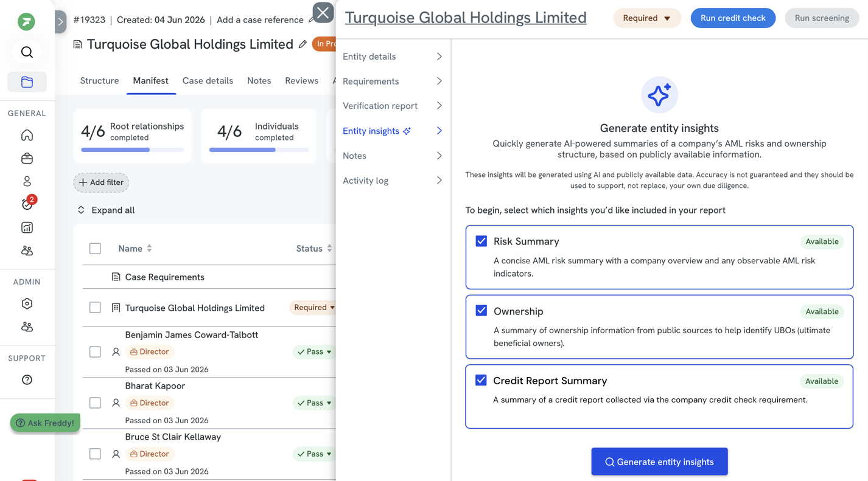Viewport: 868px width, 481px height.
Task: Open Pass status dropdown for Bharat Kapoor
Action: [x=315, y=403]
